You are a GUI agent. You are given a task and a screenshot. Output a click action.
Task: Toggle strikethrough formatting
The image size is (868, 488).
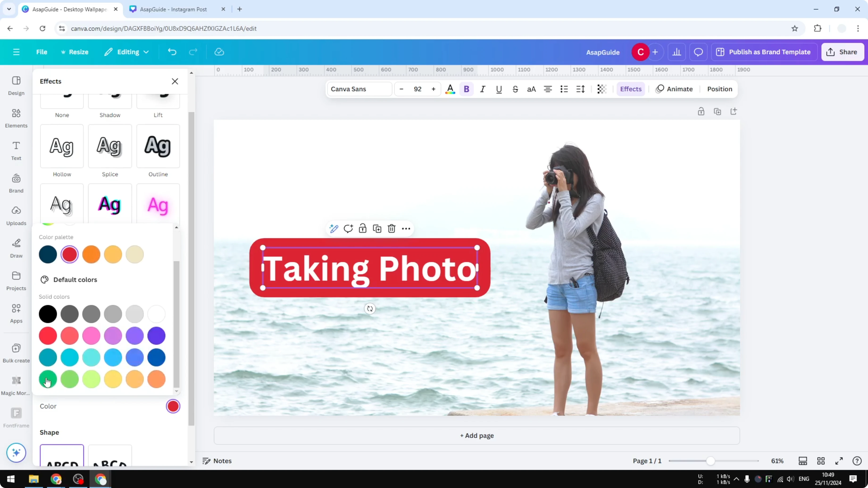[516, 89]
